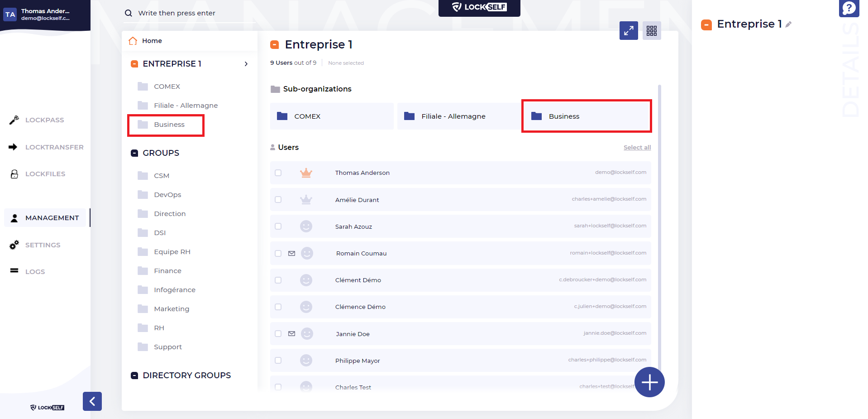Check the box for Romain Coumau
The height and width of the screenshot is (419, 868).
pos(278,253)
